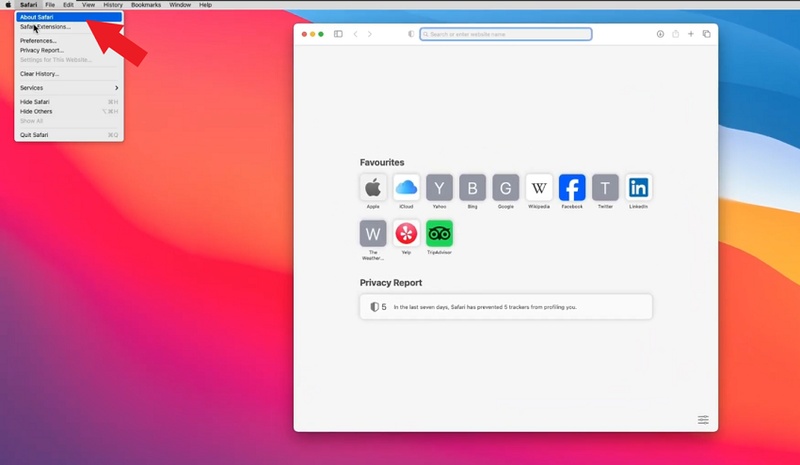The height and width of the screenshot is (465, 800).
Task: Open the Bookmarks menu
Action: pos(146,5)
